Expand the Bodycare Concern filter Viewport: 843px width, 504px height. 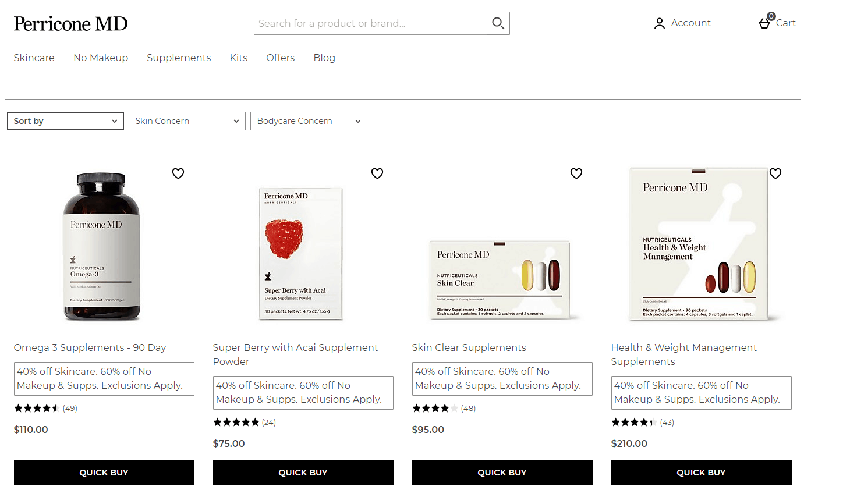click(309, 121)
